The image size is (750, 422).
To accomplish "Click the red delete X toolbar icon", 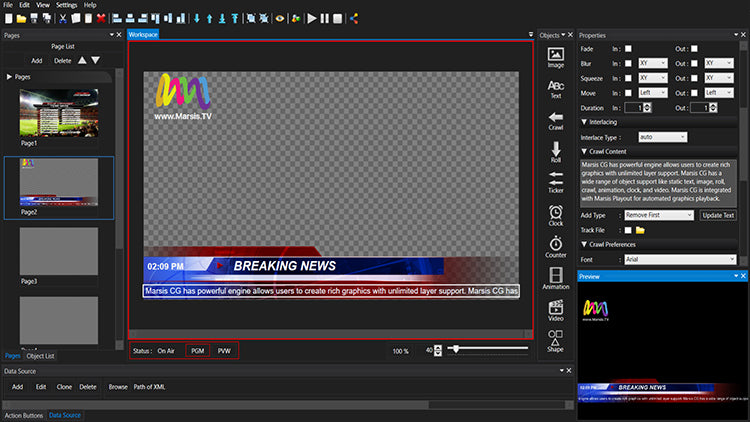I will 101,18.
